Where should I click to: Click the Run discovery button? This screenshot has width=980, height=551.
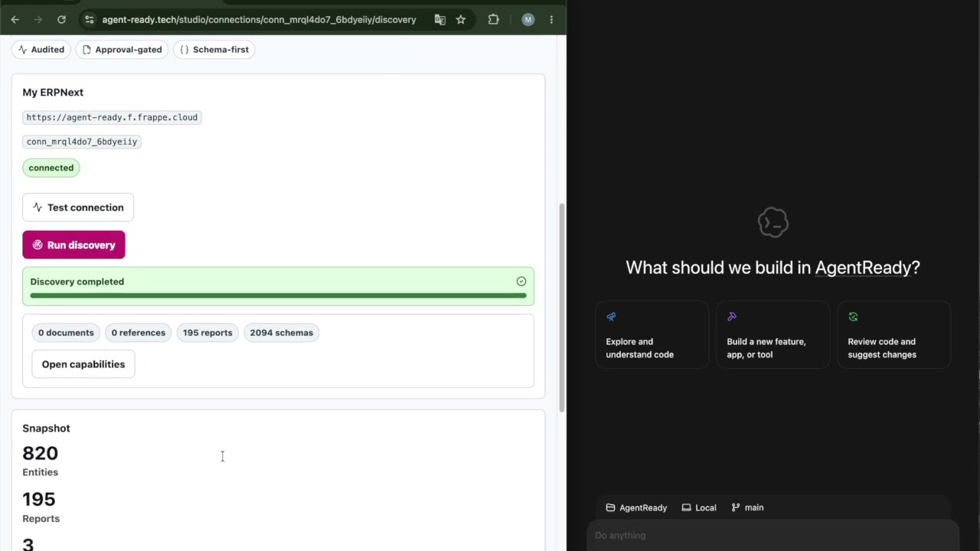click(x=73, y=246)
